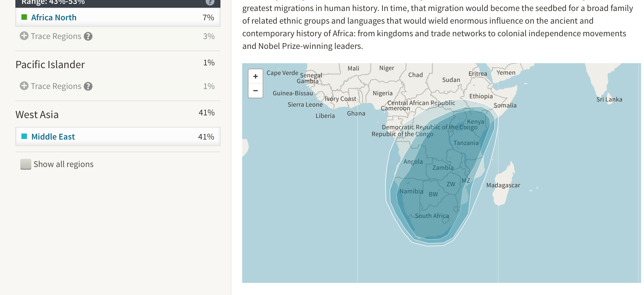Click the Madagascar label on the map
644x295 pixels.
[x=503, y=185]
